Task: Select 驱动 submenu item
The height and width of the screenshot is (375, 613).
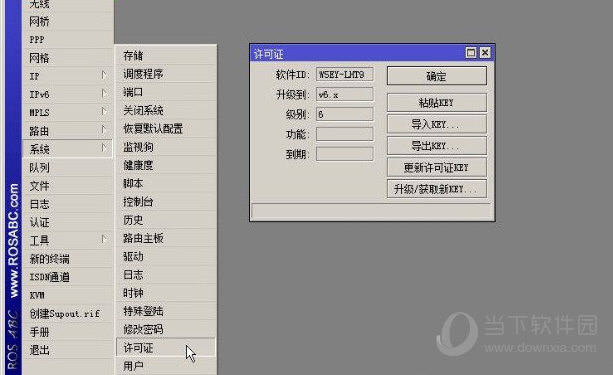Action: point(166,257)
